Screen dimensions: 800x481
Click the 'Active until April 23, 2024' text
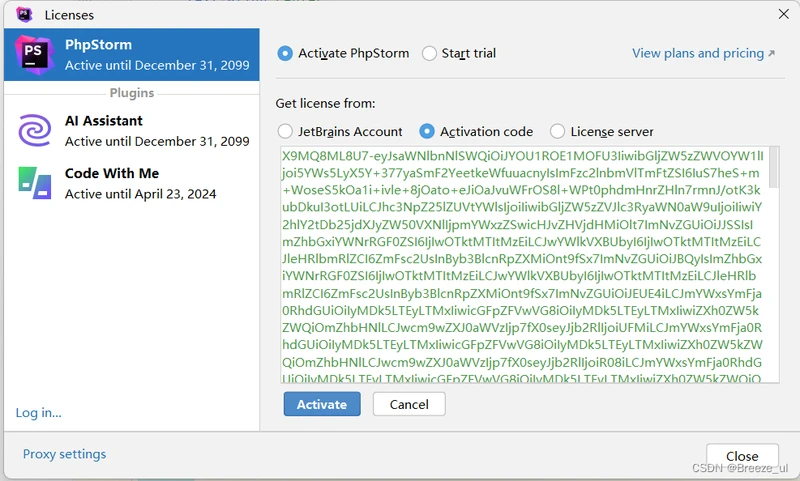click(140, 194)
